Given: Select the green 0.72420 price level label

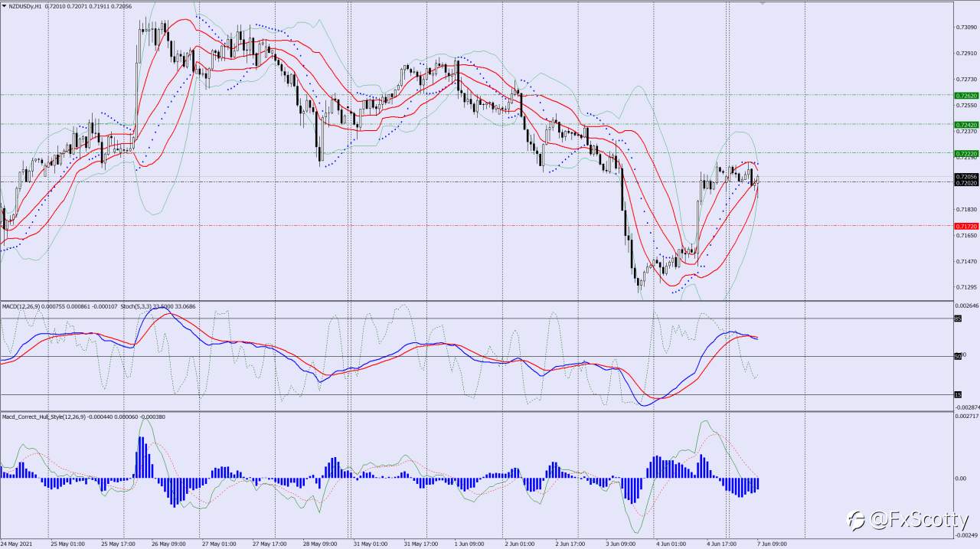Looking at the screenshot, I should pyautogui.click(x=967, y=124).
